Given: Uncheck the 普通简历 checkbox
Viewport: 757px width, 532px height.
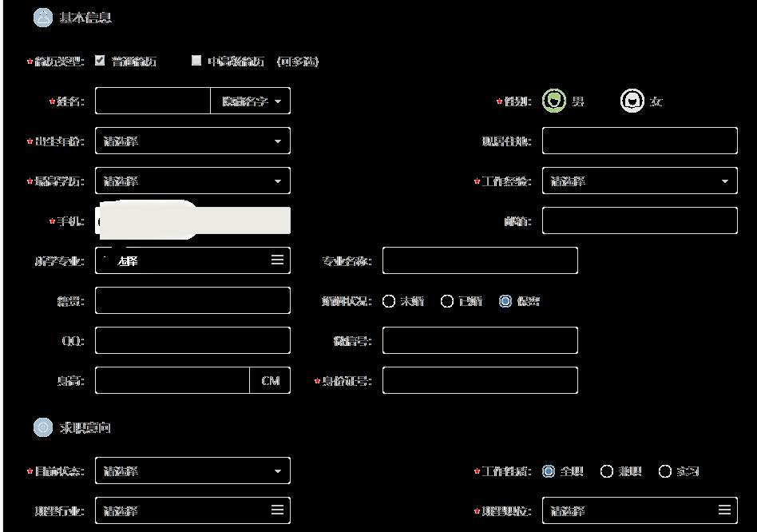Looking at the screenshot, I should pos(100,61).
